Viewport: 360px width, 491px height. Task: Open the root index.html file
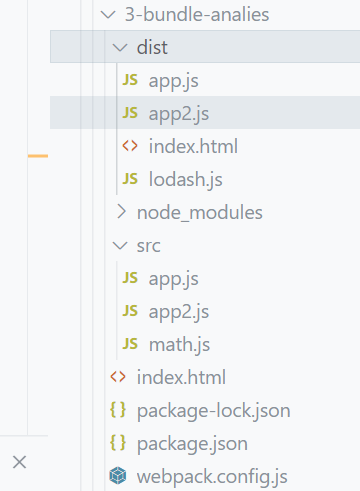point(181,377)
